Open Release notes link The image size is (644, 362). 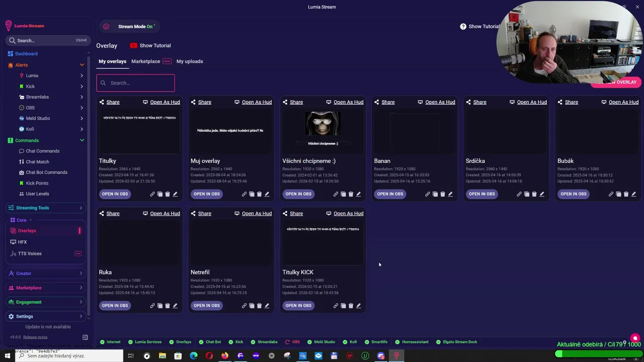[x=35, y=337]
